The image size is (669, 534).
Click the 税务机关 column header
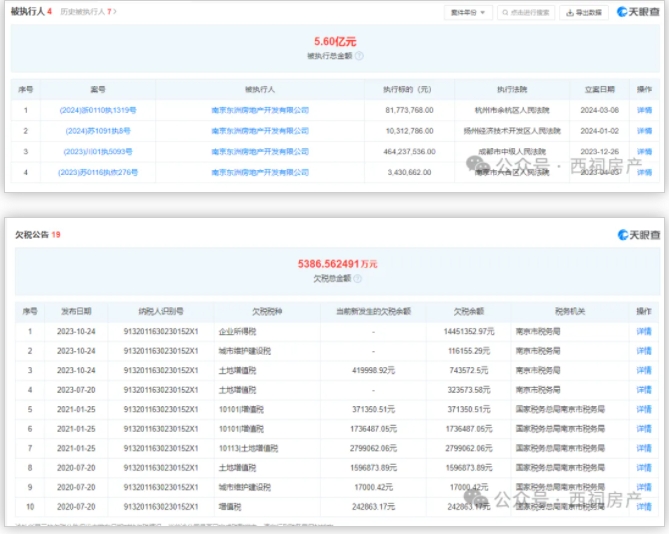pos(570,311)
